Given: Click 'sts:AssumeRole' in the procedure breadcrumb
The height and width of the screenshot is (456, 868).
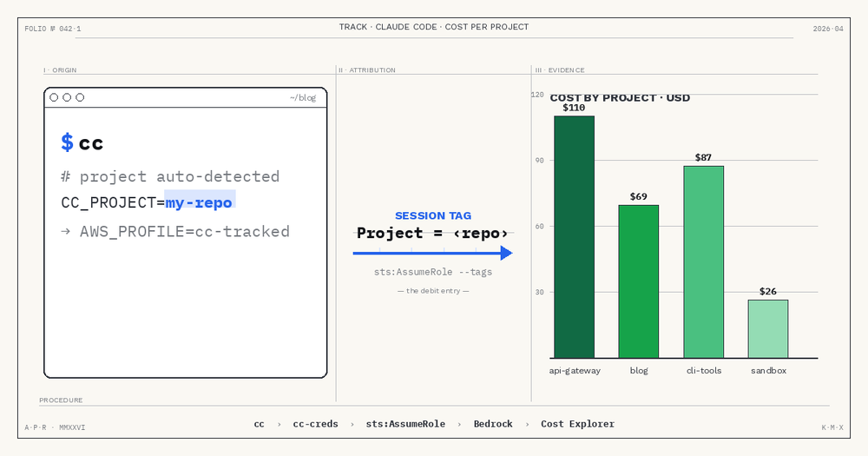Looking at the screenshot, I should [405, 424].
